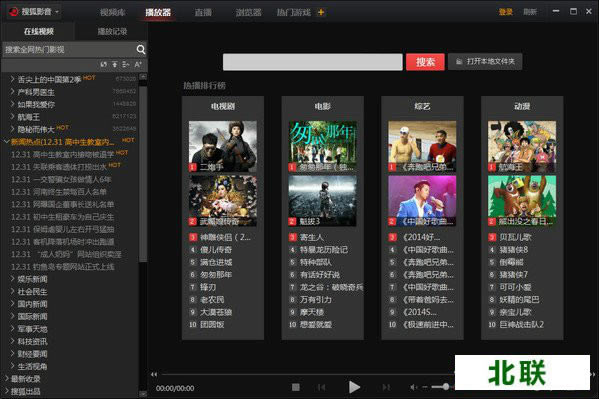Image resolution: width=599 pixels, height=399 pixels.
Task: Switch to the 视频库 top tab
Action: pos(113,12)
